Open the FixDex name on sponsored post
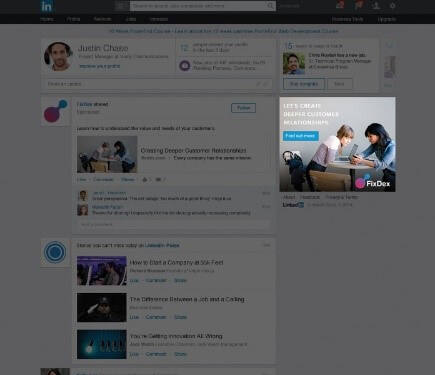 pos(84,104)
